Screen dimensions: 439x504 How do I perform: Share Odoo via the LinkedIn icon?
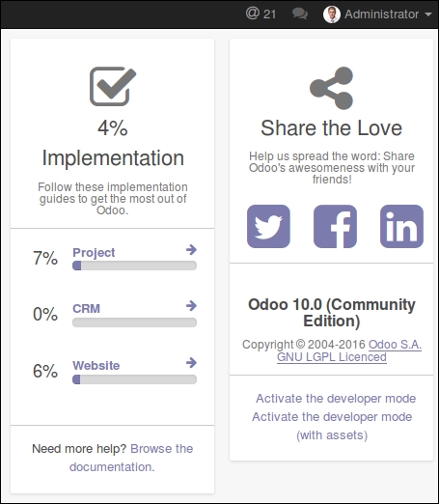(401, 226)
